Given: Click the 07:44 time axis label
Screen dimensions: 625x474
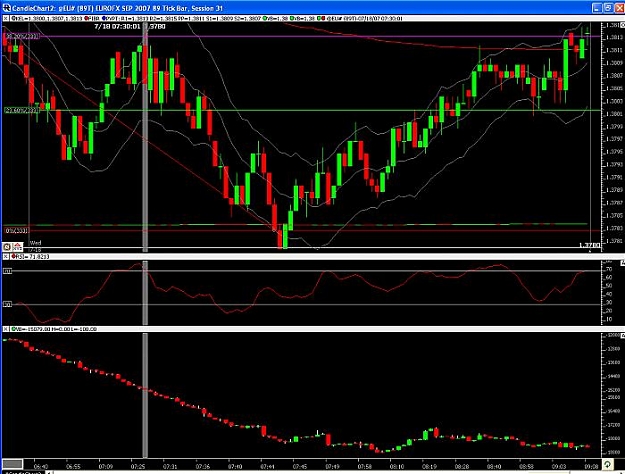Looking at the screenshot, I should point(267,466).
